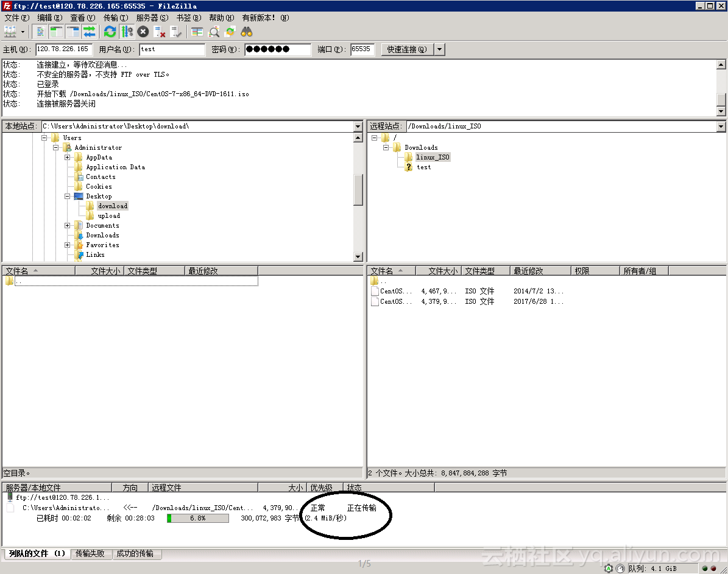Click the 6.8% transfer progress bar
Image resolution: width=728 pixels, height=574 pixels.
point(198,519)
